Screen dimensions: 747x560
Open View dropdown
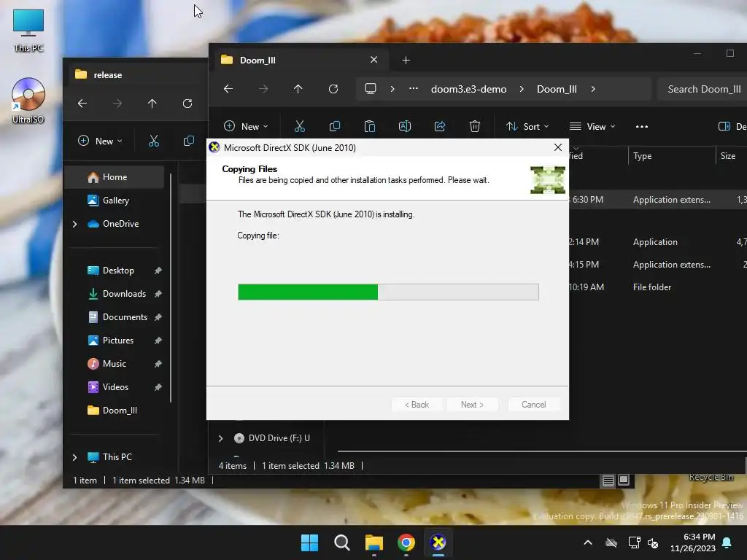[592, 126]
